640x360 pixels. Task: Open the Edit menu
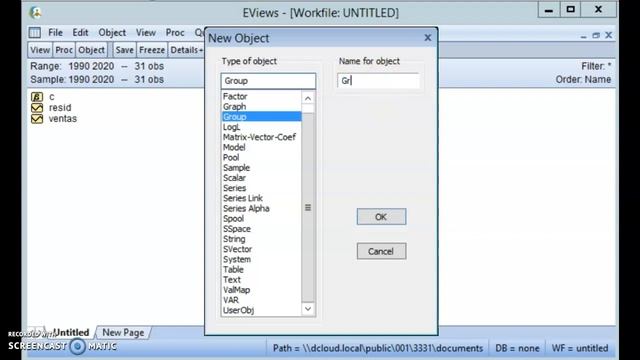pos(80,32)
